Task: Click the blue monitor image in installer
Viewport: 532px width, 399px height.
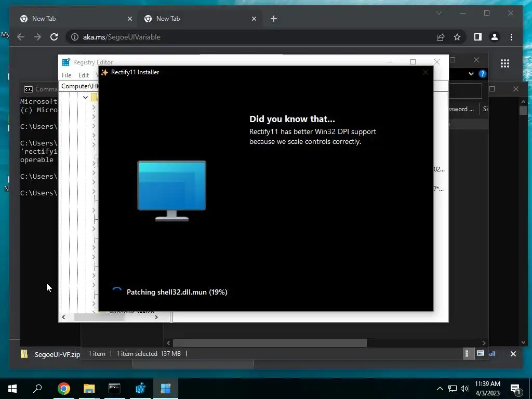Action: tap(171, 191)
